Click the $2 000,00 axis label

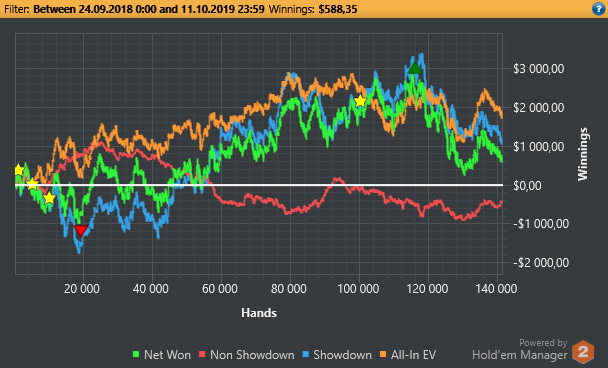539,108
